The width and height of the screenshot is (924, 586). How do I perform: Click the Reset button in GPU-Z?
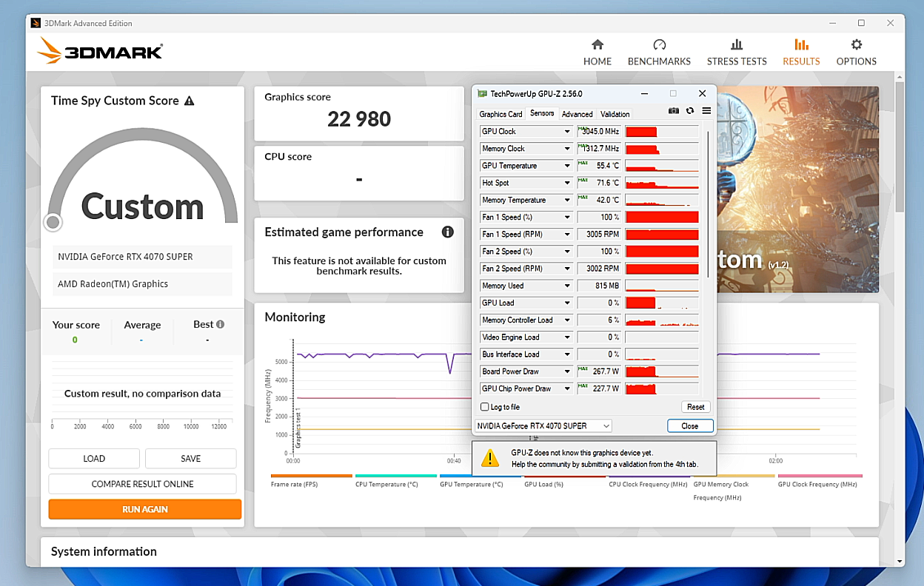click(695, 407)
